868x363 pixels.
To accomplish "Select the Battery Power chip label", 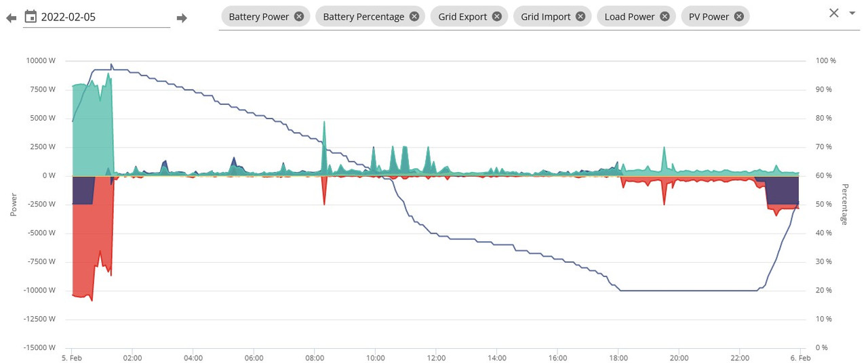I will (258, 16).
